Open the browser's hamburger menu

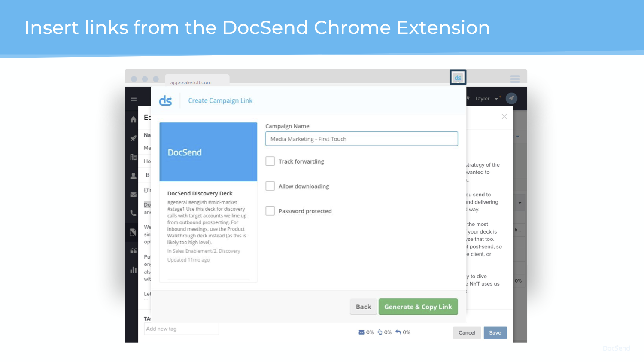coord(515,79)
